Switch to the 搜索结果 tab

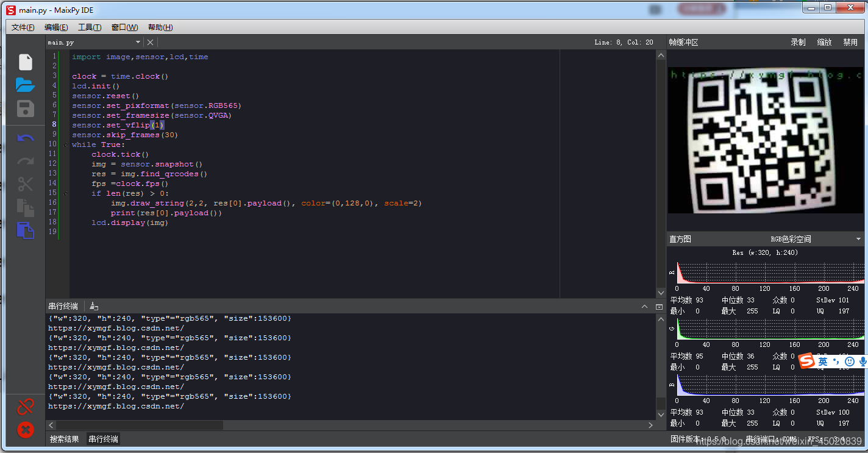pos(65,439)
